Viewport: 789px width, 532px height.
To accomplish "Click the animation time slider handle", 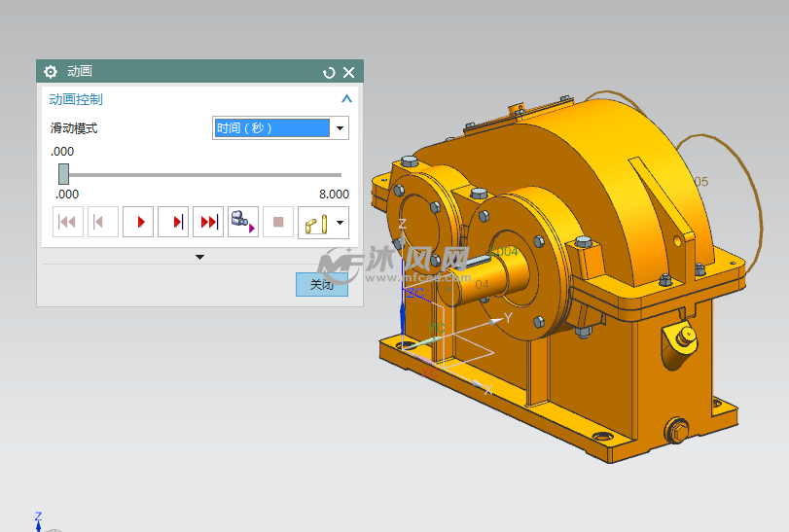I will point(63,174).
